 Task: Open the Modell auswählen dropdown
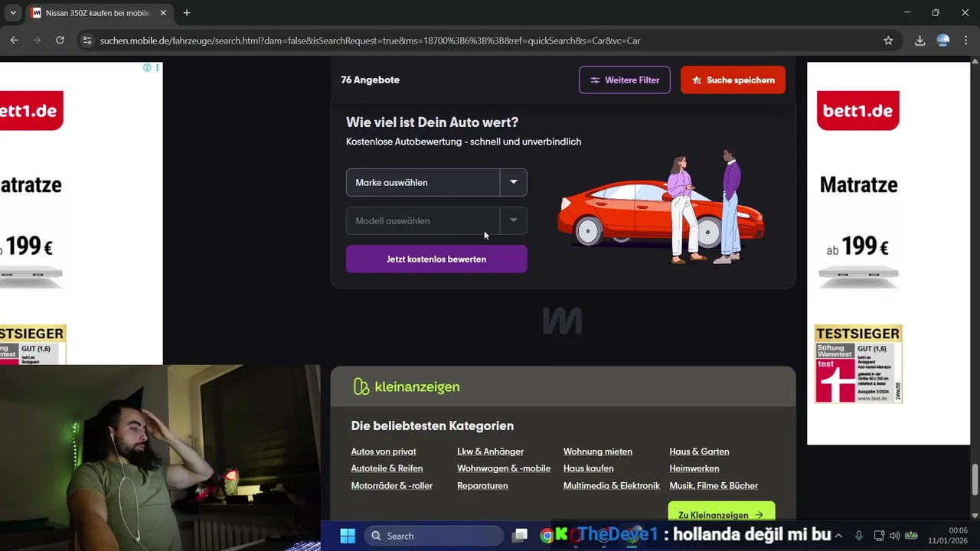coord(436,220)
